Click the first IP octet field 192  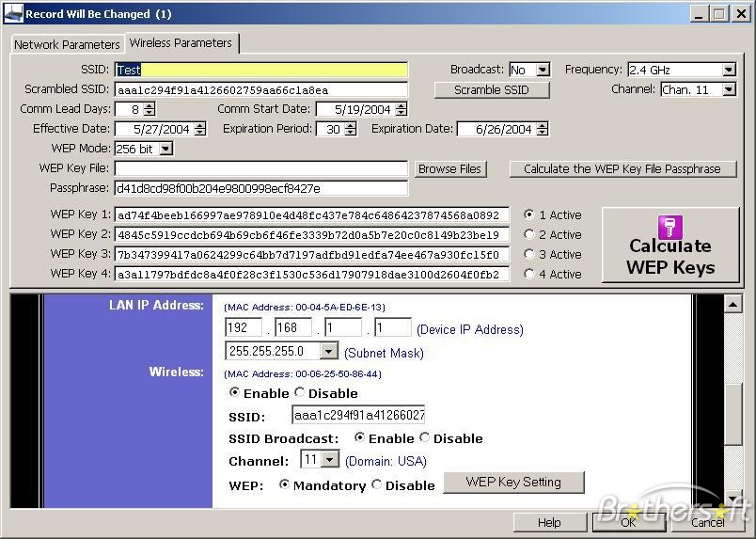(x=244, y=327)
